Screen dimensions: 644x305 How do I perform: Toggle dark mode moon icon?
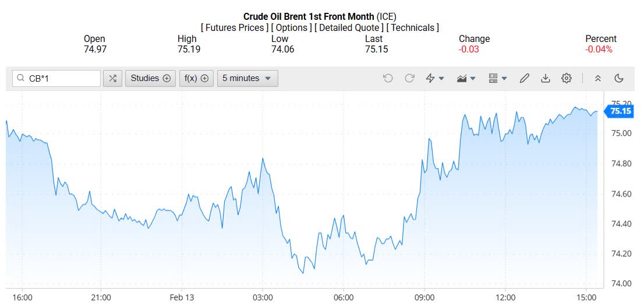(x=619, y=78)
